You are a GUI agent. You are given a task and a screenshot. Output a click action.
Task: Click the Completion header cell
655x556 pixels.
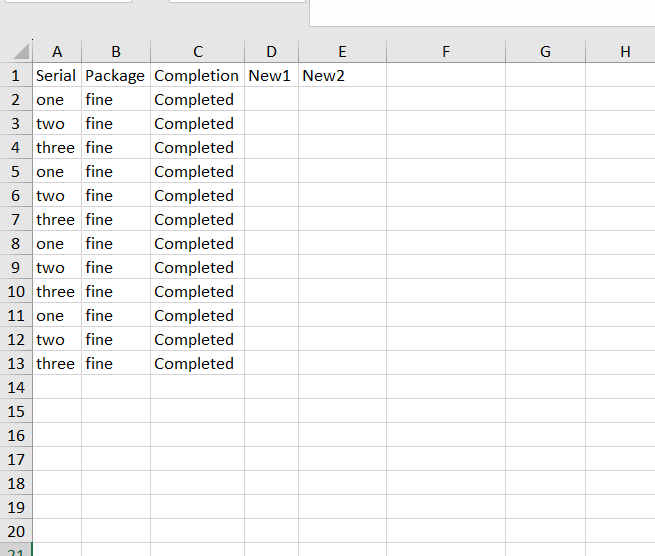[197, 75]
